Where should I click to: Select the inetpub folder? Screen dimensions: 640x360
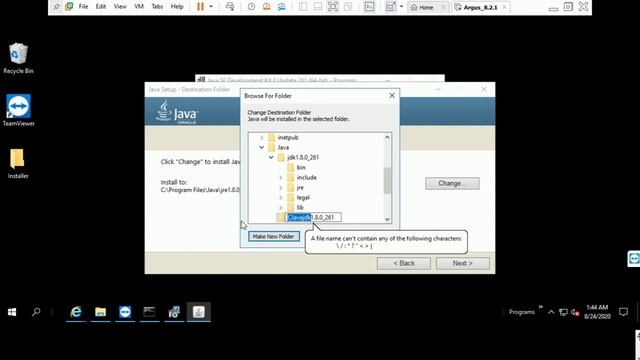coord(288,138)
